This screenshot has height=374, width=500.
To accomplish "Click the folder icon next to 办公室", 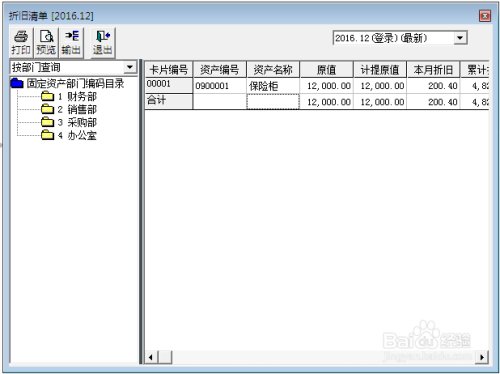I will (x=48, y=135).
